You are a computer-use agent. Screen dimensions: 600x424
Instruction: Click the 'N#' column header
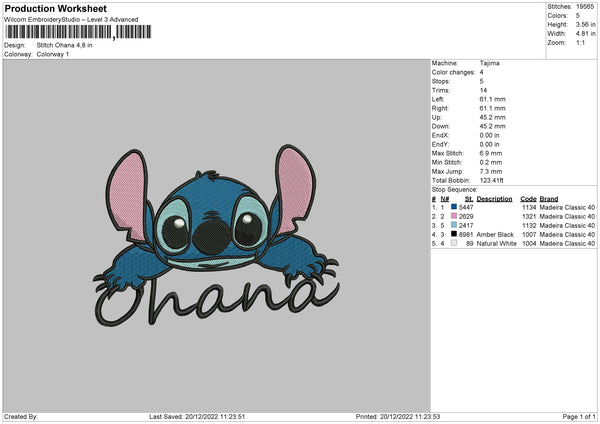(445, 199)
